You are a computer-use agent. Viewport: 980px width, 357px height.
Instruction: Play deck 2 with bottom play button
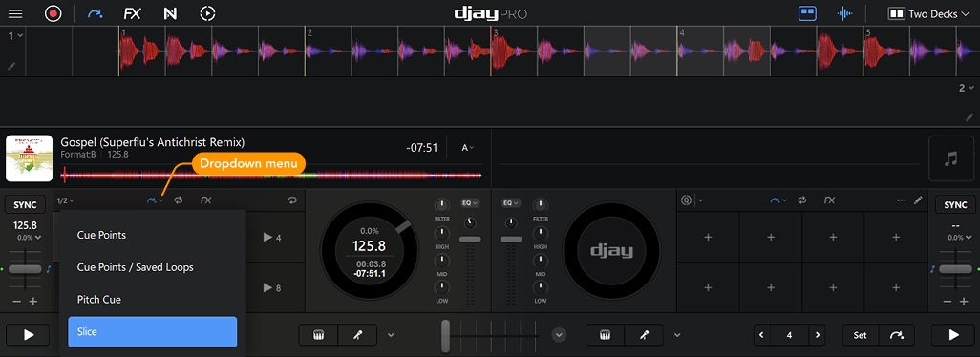953,334
